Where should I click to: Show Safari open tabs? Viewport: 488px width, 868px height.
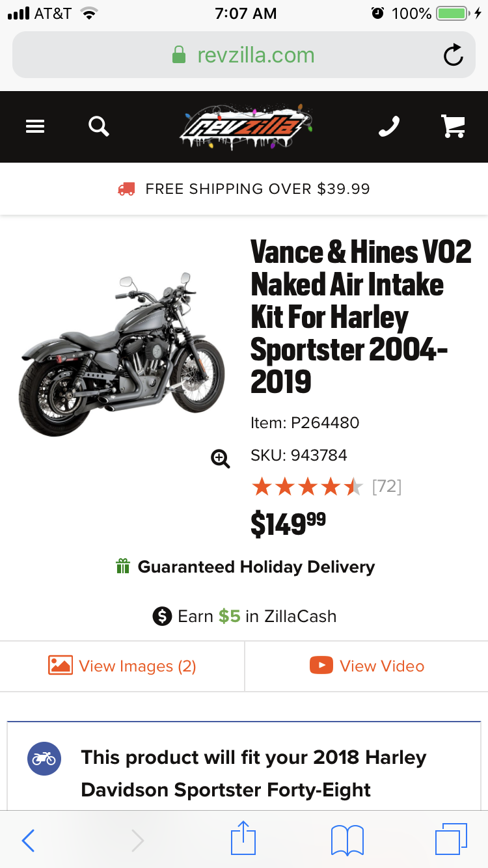point(450,839)
